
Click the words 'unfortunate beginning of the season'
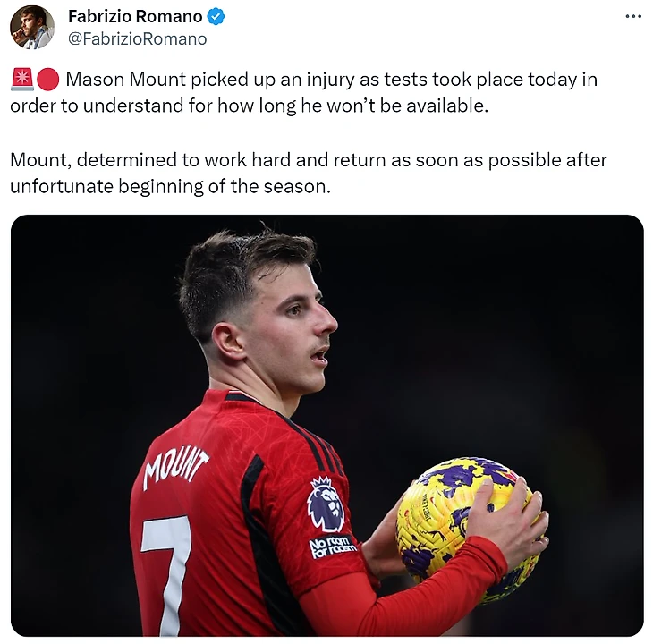(x=170, y=186)
